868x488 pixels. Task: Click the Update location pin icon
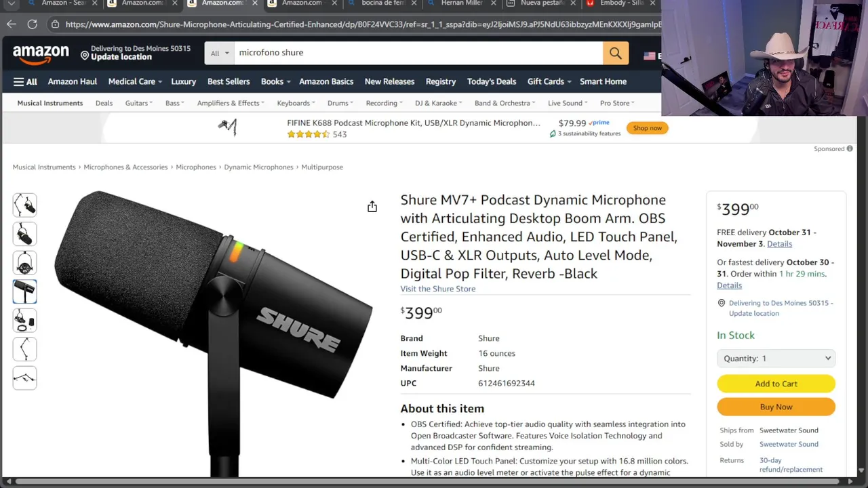(x=85, y=55)
